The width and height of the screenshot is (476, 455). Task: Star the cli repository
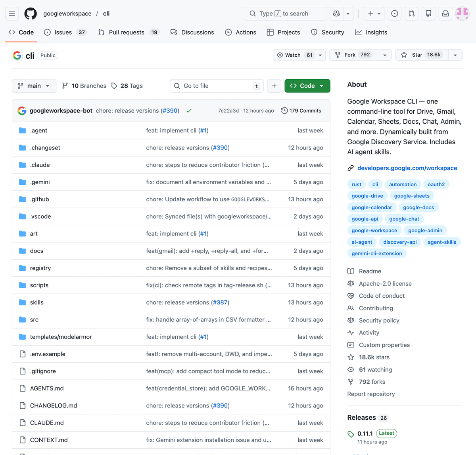pyautogui.click(x=422, y=55)
